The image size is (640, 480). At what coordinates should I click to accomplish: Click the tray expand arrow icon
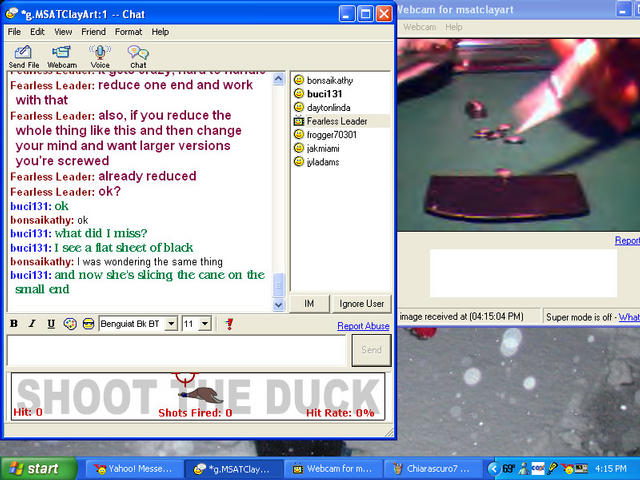pyautogui.click(x=494, y=469)
